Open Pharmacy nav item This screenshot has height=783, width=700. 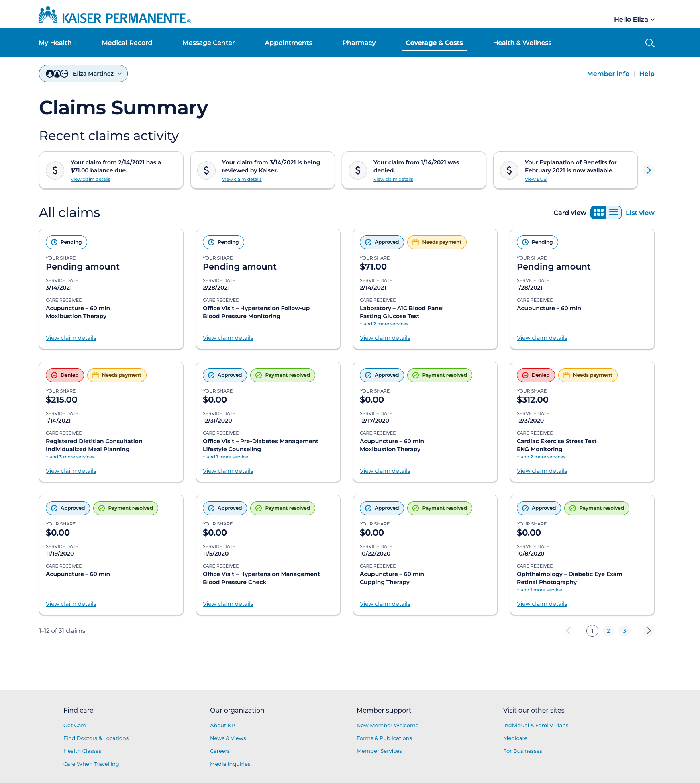coord(359,43)
